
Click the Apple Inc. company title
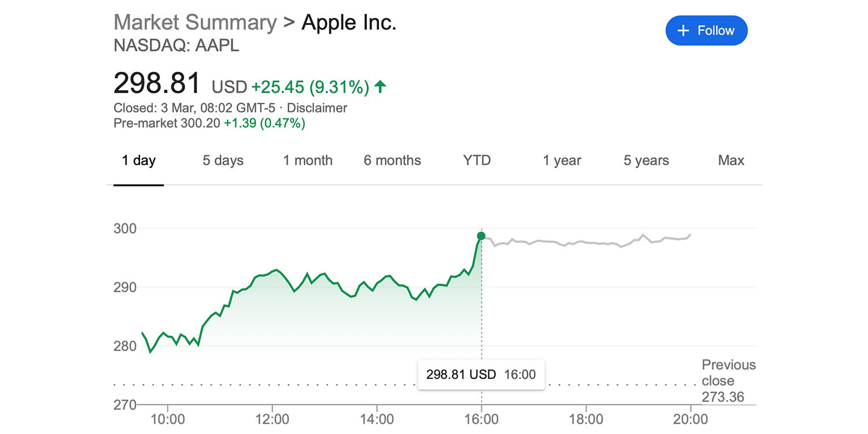(x=349, y=23)
